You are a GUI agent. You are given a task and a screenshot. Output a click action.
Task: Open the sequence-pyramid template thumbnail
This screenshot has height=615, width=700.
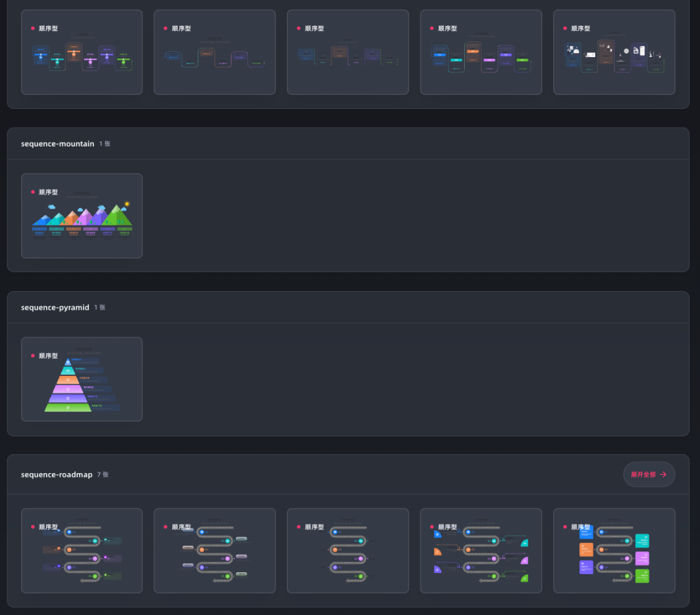coord(82,379)
